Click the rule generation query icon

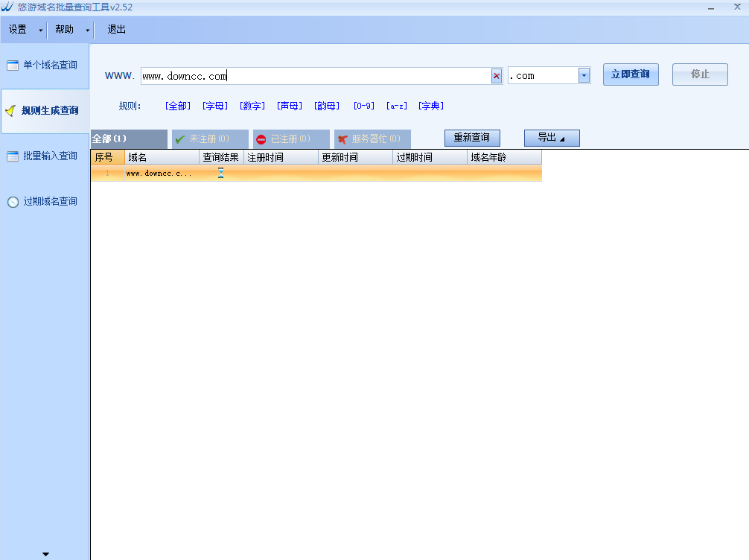pos(10,111)
